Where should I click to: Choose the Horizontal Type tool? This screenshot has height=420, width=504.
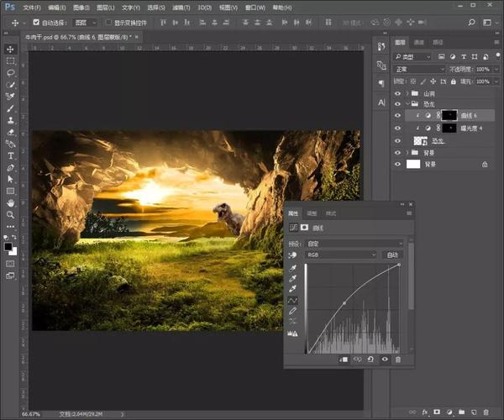click(10, 155)
